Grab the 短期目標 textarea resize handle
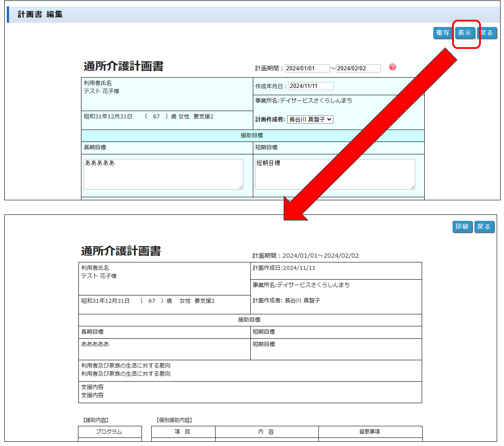The width and height of the screenshot is (504, 446). click(413, 187)
